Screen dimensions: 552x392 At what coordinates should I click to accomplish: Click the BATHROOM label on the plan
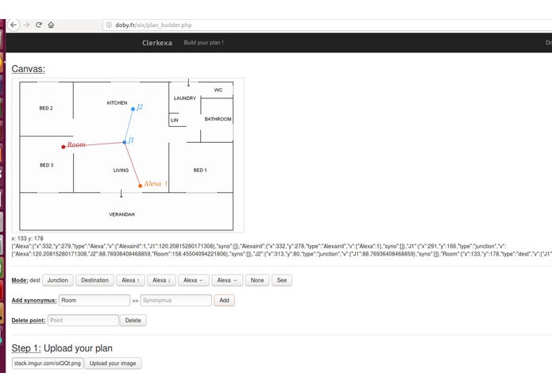[x=218, y=119]
